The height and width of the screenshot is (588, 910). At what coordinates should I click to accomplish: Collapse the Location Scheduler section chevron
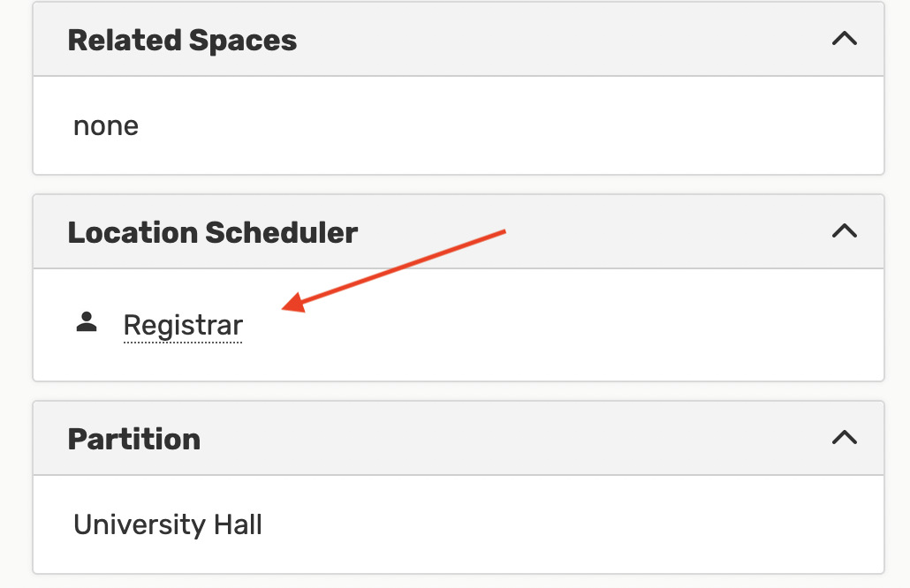coord(845,231)
